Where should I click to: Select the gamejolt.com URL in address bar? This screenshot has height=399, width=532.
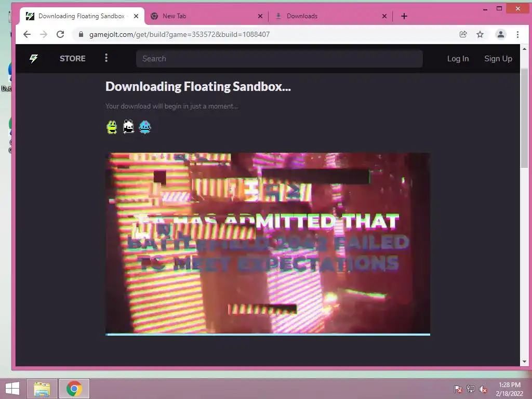tap(179, 34)
